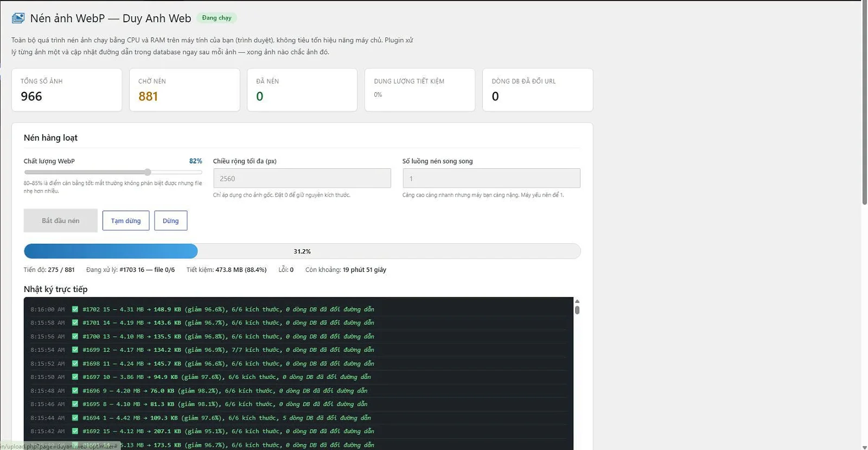Image resolution: width=868 pixels, height=450 pixels.
Task: Click log entry text for #1694 1 (5 dòng DB)
Action: (x=227, y=418)
